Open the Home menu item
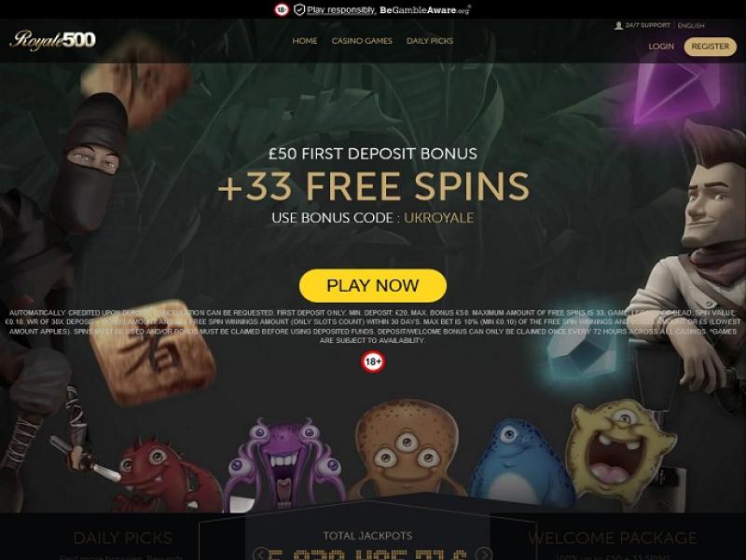Image resolution: width=746 pixels, height=560 pixels. 305,41
